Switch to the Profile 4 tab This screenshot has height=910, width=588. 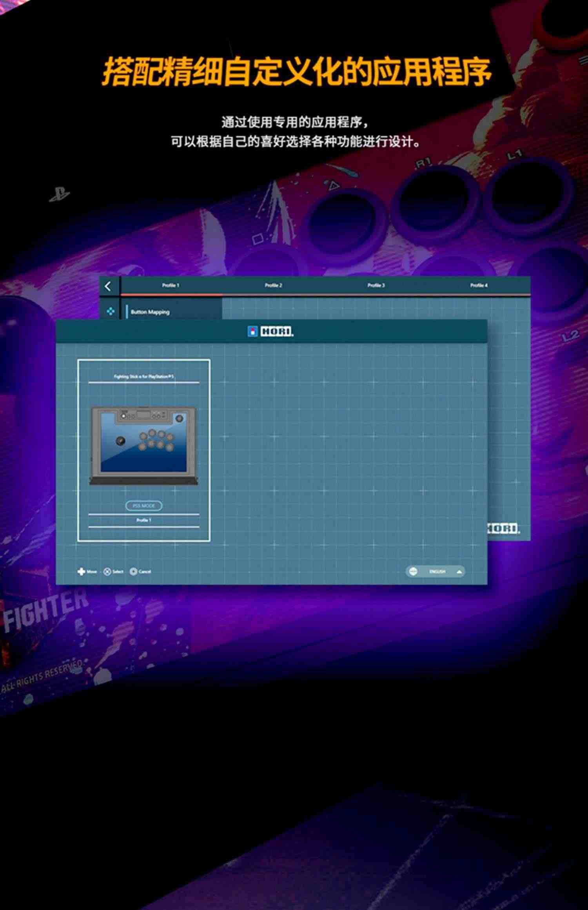click(x=479, y=285)
